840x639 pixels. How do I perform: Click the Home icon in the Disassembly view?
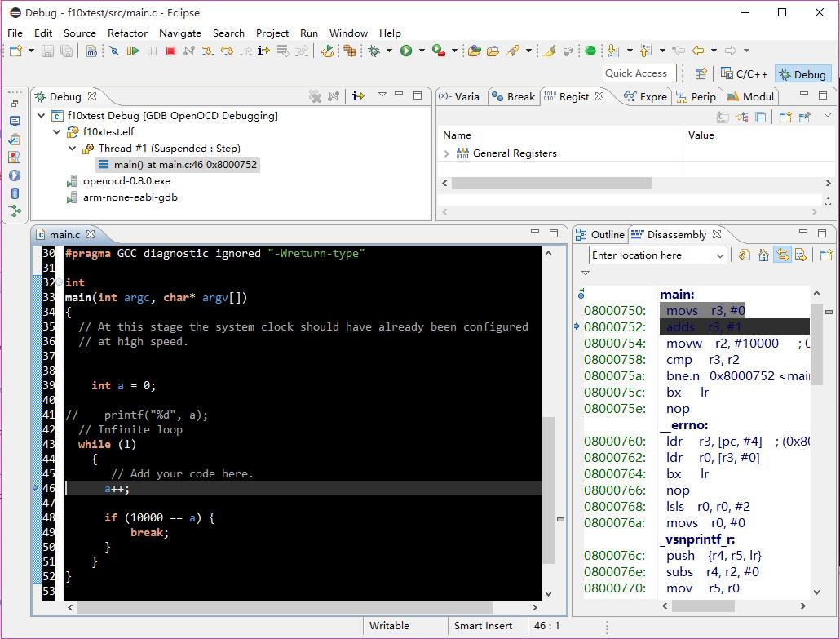coord(763,255)
